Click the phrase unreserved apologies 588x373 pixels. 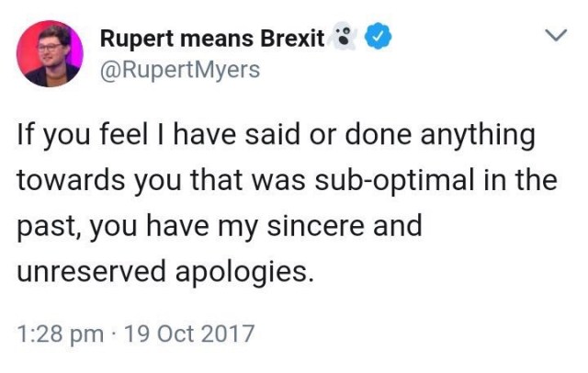(170, 270)
